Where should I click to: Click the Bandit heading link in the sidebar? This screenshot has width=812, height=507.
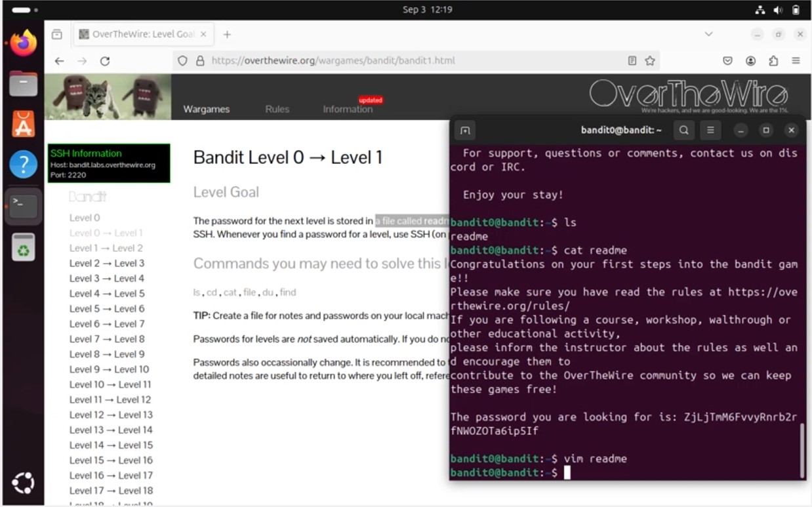pyautogui.click(x=87, y=197)
